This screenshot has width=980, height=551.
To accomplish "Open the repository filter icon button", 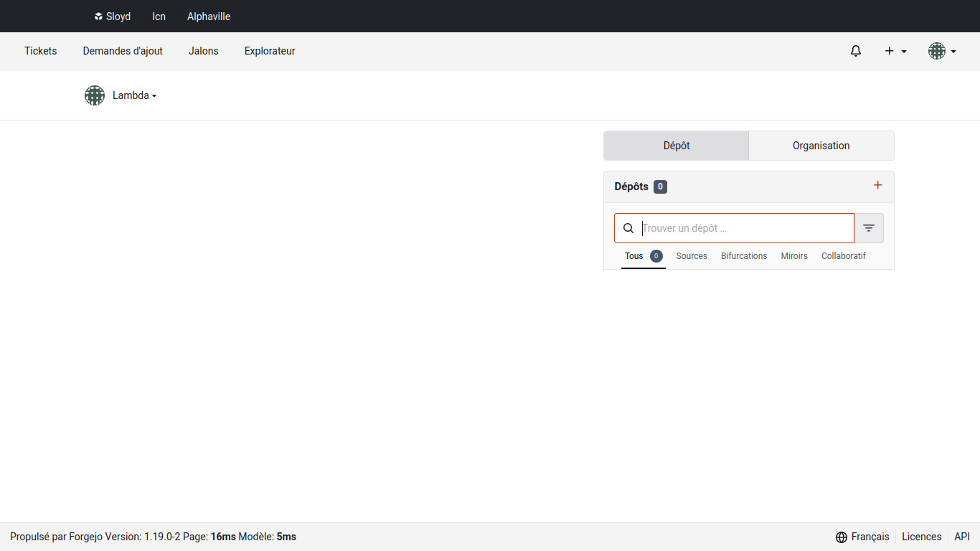I will pyautogui.click(x=869, y=228).
